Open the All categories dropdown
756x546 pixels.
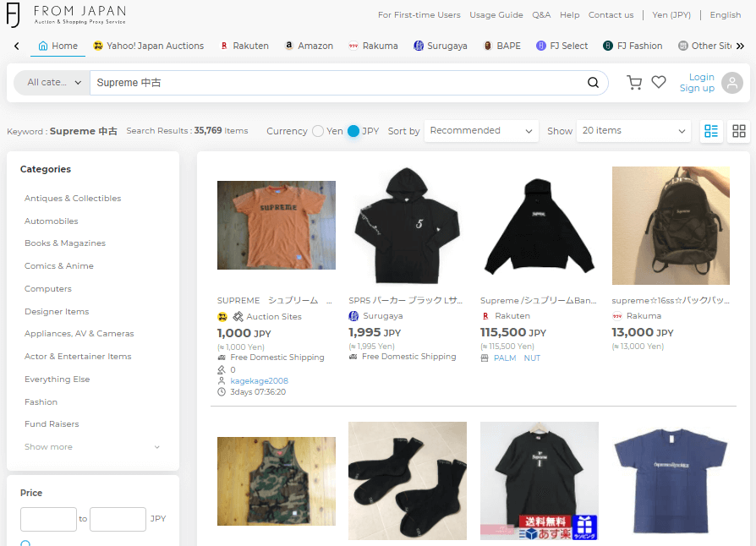pyautogui.click(x=52, y=82)
